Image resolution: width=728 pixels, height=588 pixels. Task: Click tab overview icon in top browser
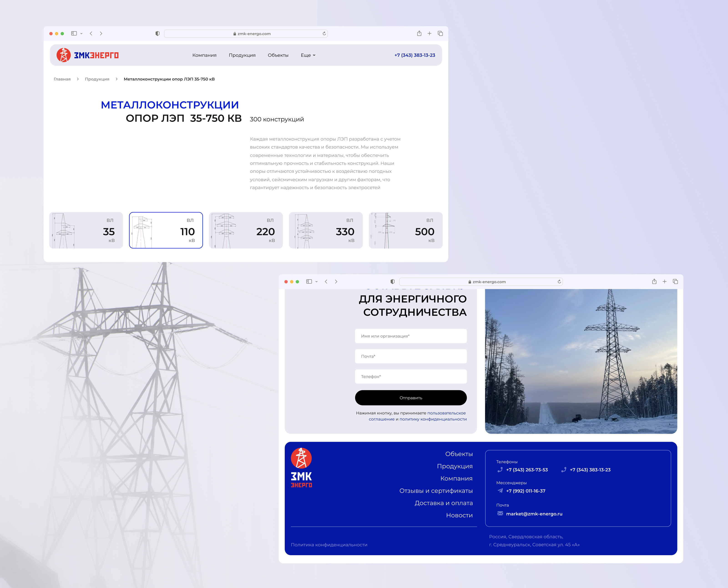[x=440, y=33]
